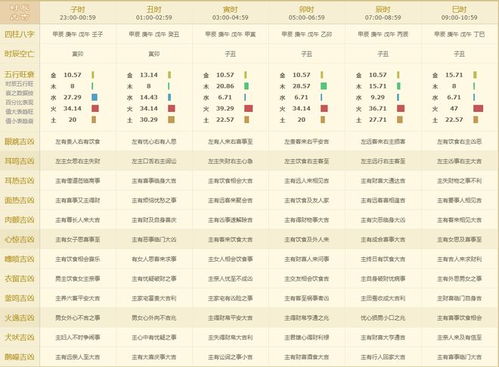Click the 五行旺衰 row label
This screenshot has width=499, height=367.
[x=19, y=74]
